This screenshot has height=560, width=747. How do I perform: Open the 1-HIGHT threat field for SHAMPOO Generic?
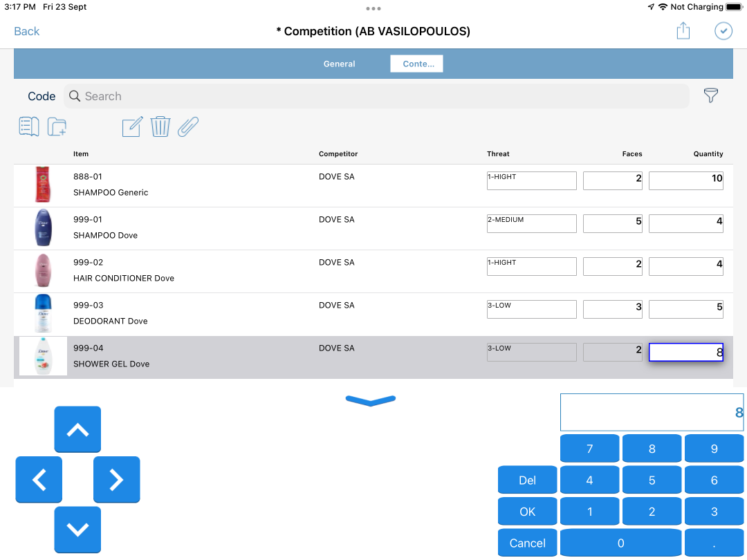coord(532,180)
